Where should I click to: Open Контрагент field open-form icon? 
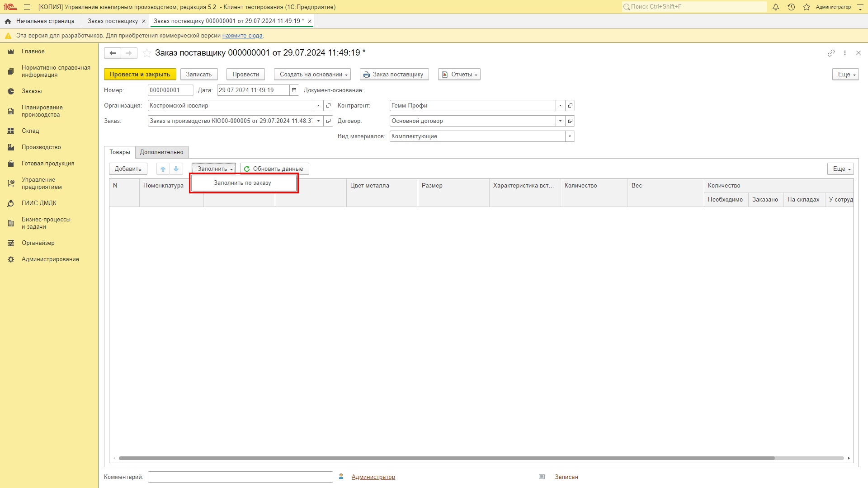click(570, 106)
